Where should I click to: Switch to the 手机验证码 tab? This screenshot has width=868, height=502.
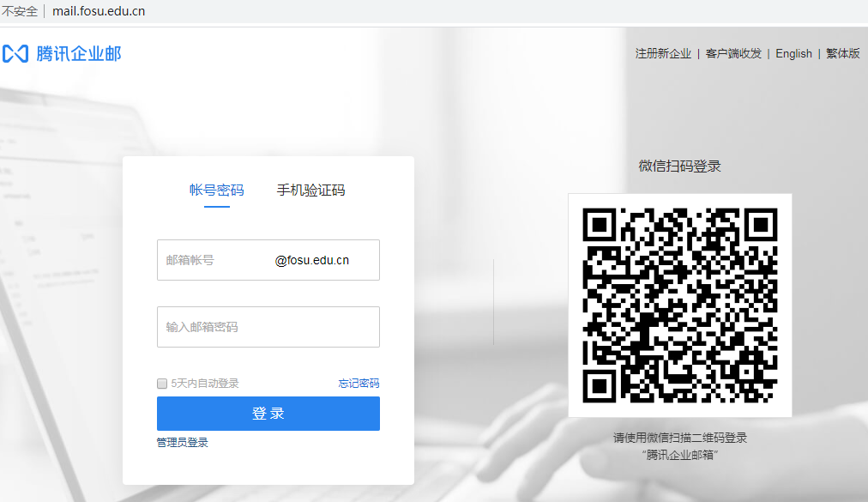[x=310, y=191]
